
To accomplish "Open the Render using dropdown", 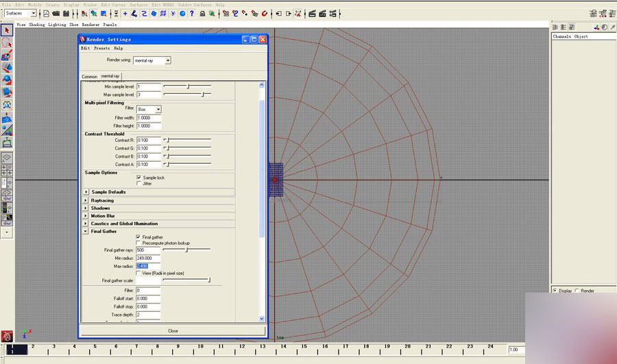I will coord(152,60).
